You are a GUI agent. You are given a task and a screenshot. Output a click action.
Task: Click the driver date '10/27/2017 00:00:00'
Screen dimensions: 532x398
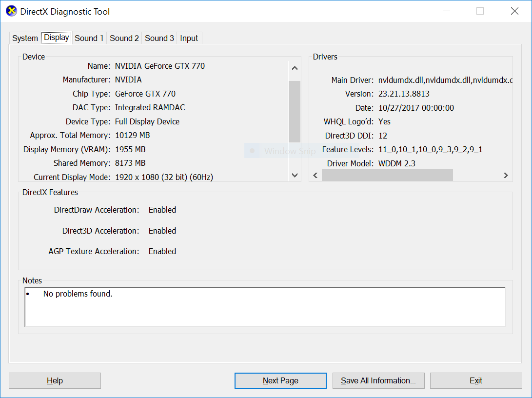point(416,108)
